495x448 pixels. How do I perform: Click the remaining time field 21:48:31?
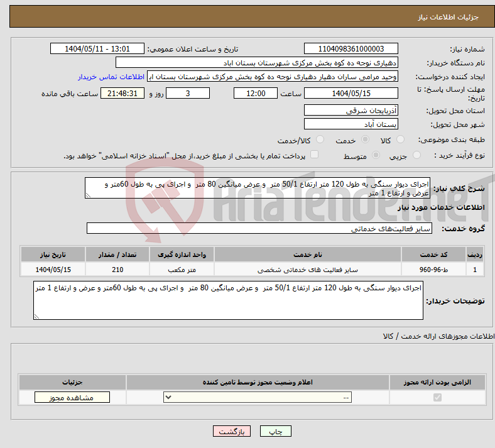[x=122, y=93]
